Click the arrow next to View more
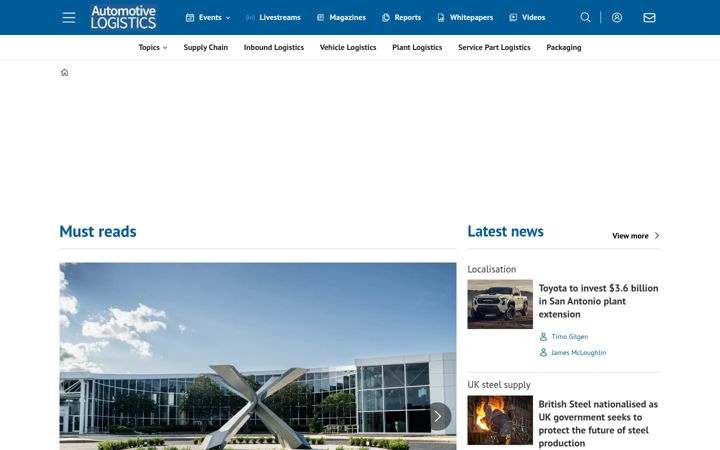720x450 pixels. point(657,236)
